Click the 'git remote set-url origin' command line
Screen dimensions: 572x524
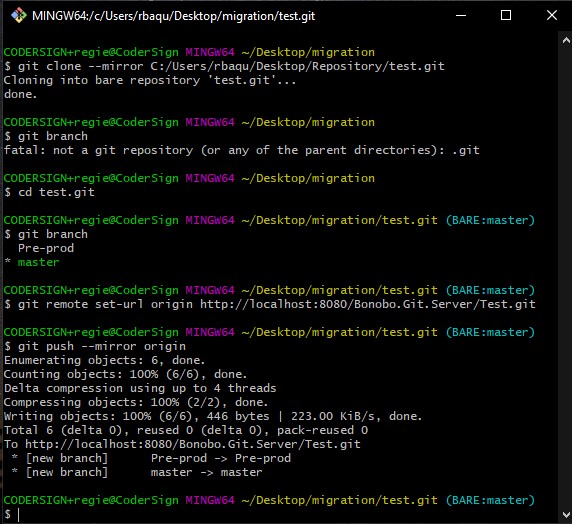click(270, 304)
